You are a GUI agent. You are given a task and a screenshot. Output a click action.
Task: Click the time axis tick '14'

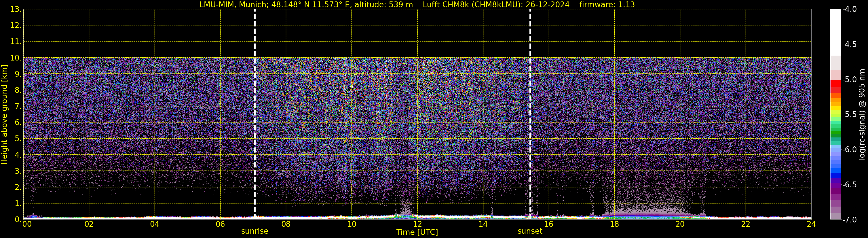pos(483,224)
